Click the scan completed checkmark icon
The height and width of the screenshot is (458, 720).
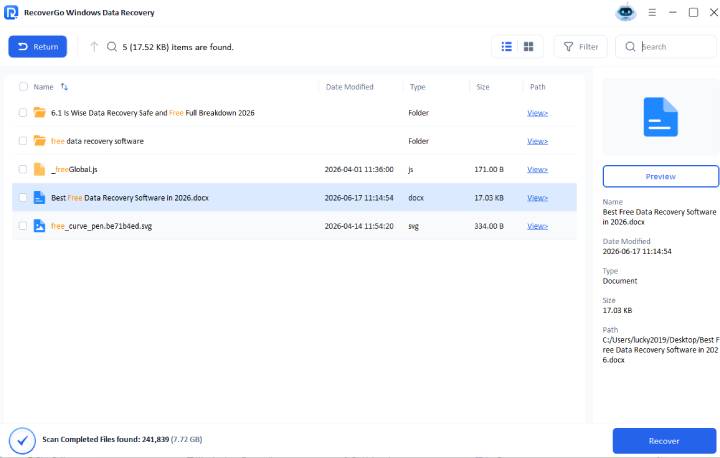[x=22, y=441]
